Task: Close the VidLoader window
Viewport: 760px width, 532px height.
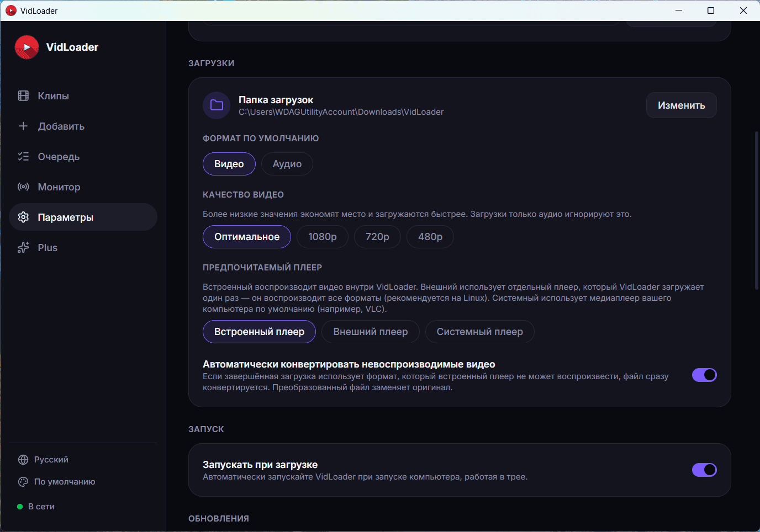Action: pos(743,10)
